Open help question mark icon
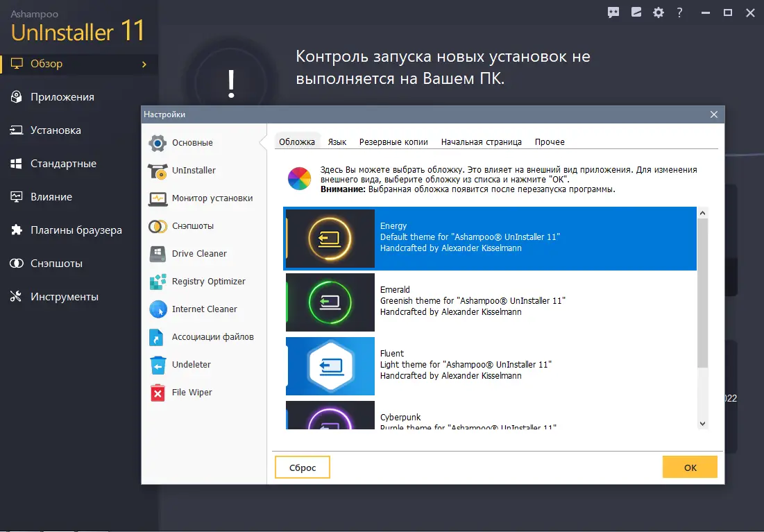The height and width of the screenshot is (532, 764). tap(680, 12)
